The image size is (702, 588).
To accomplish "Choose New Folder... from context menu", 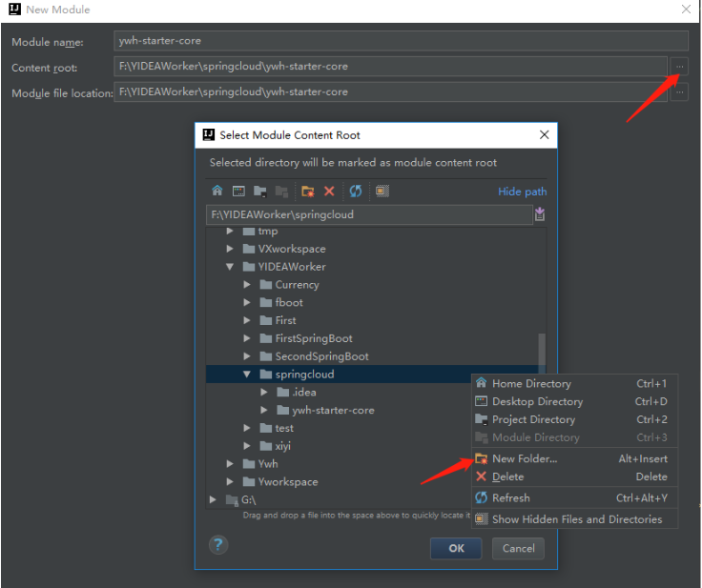I will 575,458.
